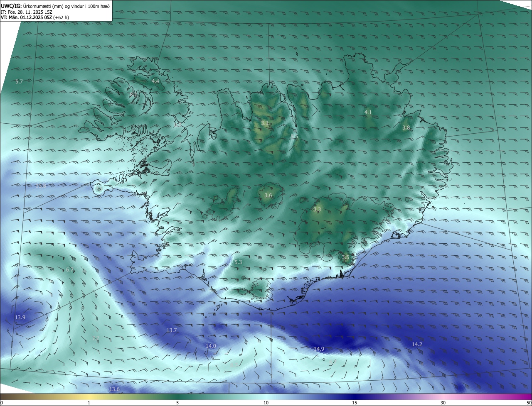This screenshot has height=406, width=532.
Task: Select the 14.2 value label
Action: click(x=417, y=345)
